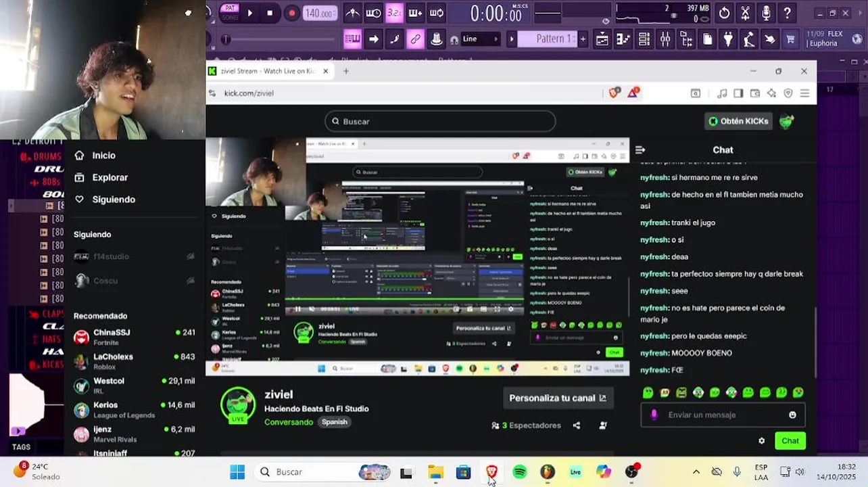Go to Kick Inicio
The image size is (868, 487).
pos(95,156)
